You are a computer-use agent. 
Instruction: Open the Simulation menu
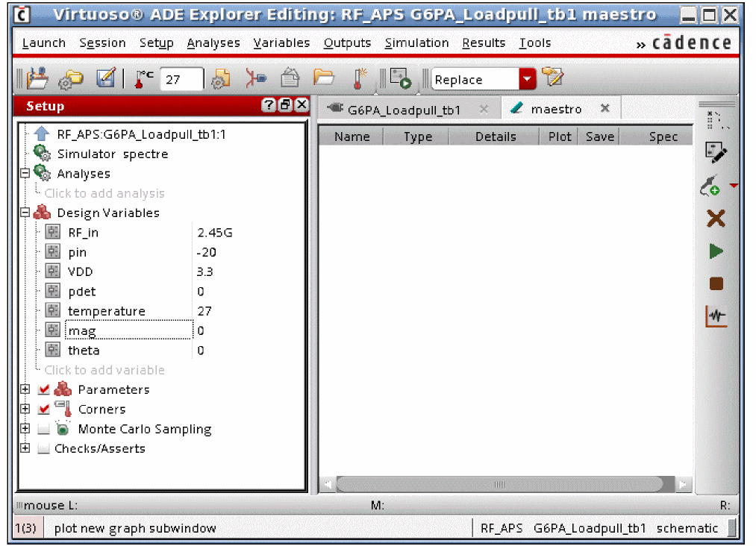click(416, 43)
